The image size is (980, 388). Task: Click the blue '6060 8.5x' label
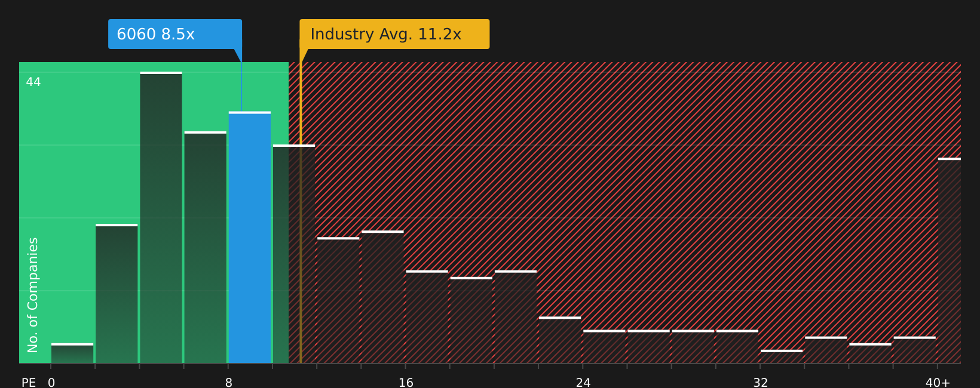coord(175,34)
